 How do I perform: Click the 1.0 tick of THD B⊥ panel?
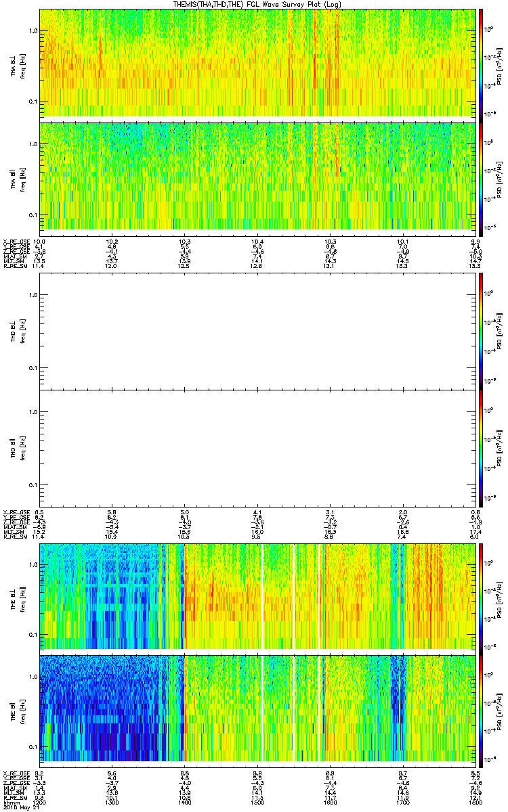click(x=33, y=295)
